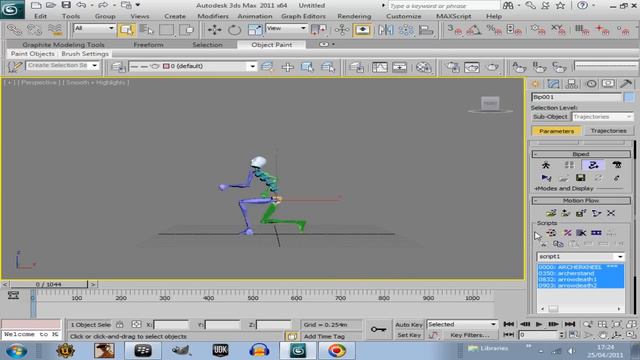Enable Biped Footstep Mode

tap(569, 165)
